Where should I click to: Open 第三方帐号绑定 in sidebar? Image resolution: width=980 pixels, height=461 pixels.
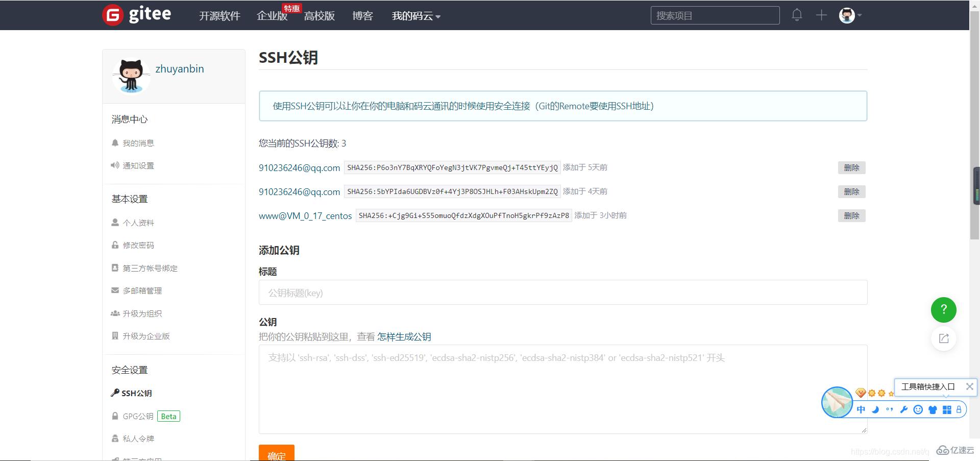click(x=144, y=268)
